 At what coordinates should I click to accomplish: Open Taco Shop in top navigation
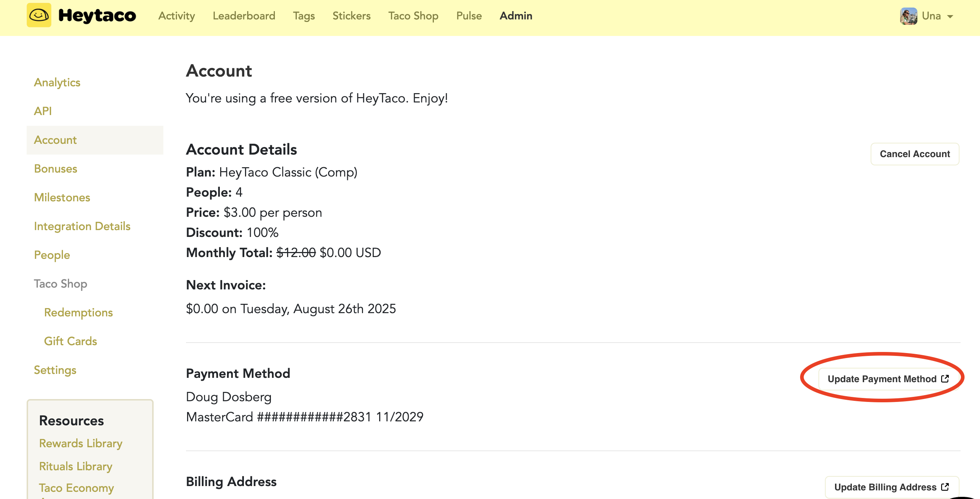pos(413,15)
